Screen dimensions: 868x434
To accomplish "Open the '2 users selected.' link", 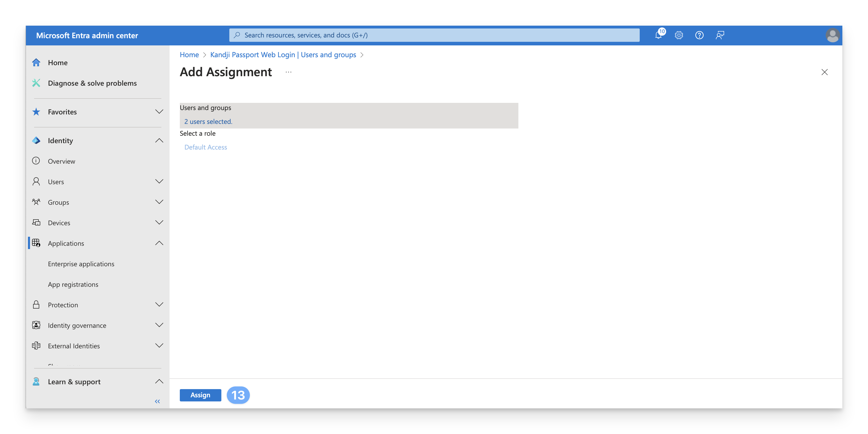I will [x=208, y=122].
